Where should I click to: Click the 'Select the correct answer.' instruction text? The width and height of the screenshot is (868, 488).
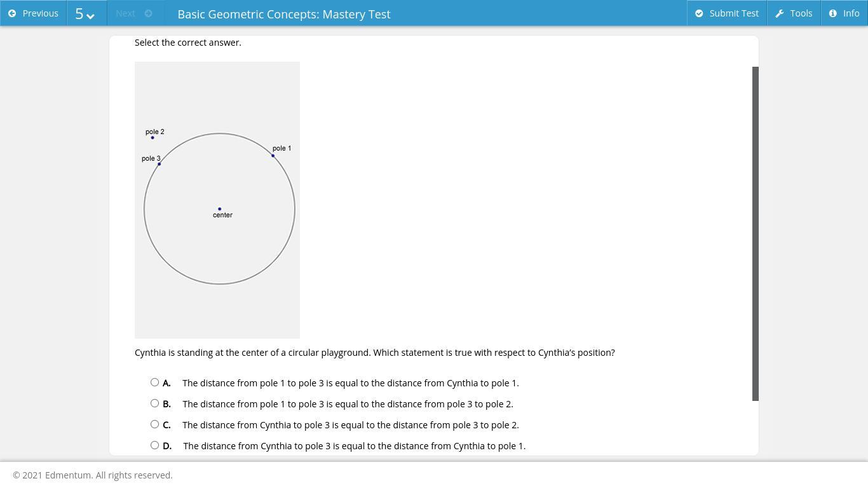(x=188, y=43)
